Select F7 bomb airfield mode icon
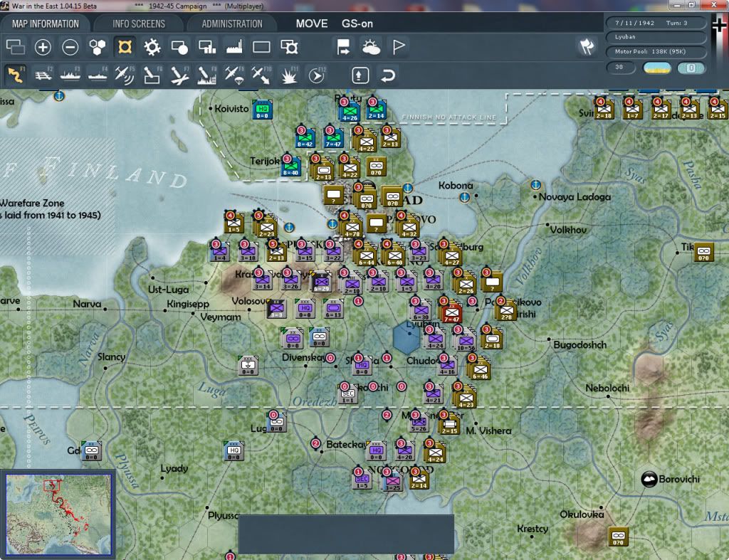The image size is (729, 560). 179,75
